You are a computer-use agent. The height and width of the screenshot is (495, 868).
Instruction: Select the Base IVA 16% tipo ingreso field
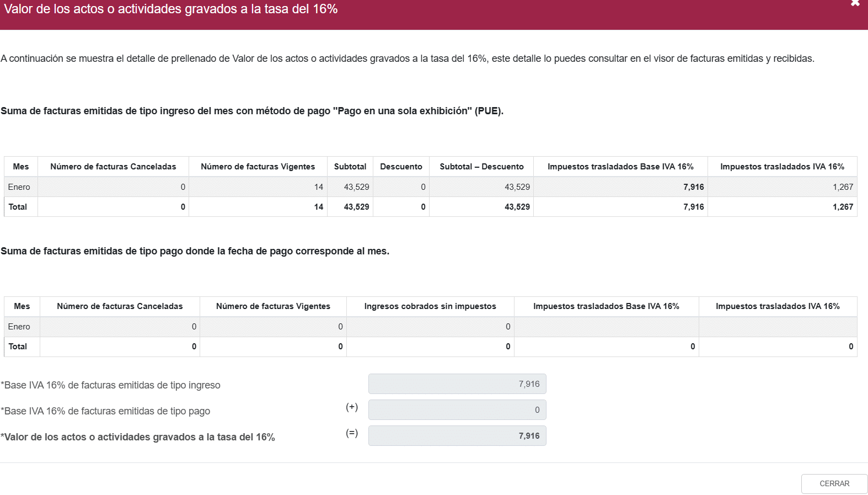[x=457, y=384]
